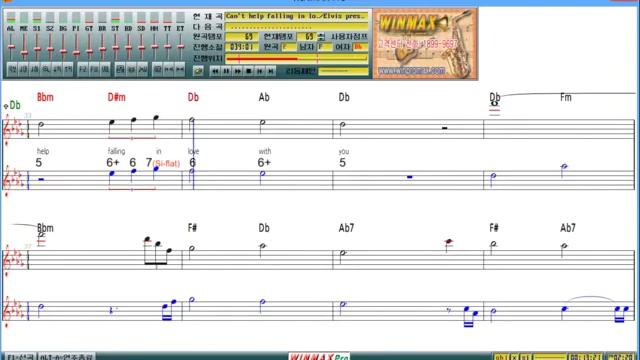The image size is (640, 360).
Task: Skip to the next track
Action: click(x=271, y=71)
